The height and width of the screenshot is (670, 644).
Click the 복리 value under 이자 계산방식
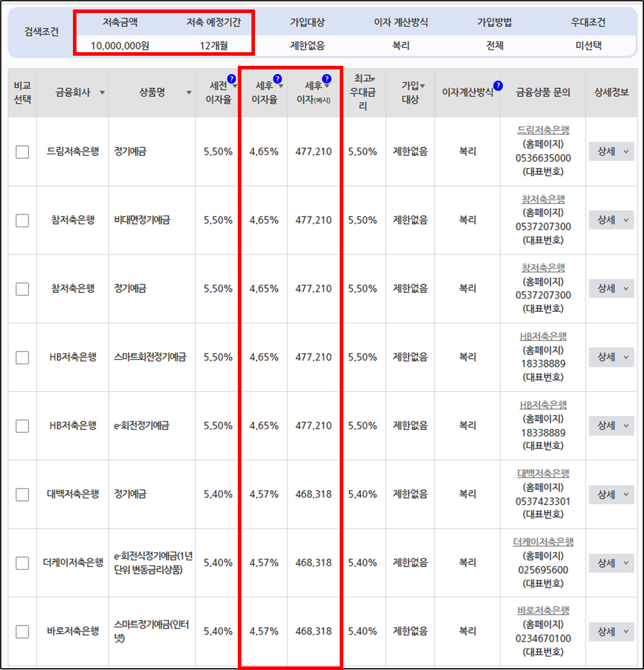click(401, 45)
